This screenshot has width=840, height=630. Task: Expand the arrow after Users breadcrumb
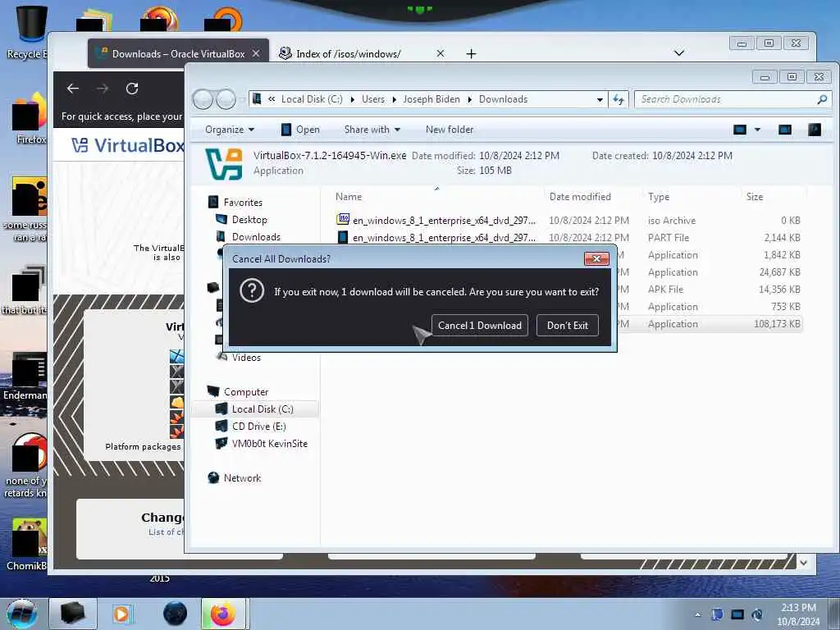point(395,99)
